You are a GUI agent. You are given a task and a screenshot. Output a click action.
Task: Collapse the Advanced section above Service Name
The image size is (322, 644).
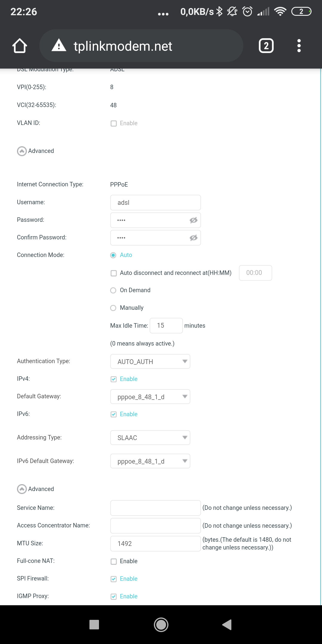click(22, 489)
